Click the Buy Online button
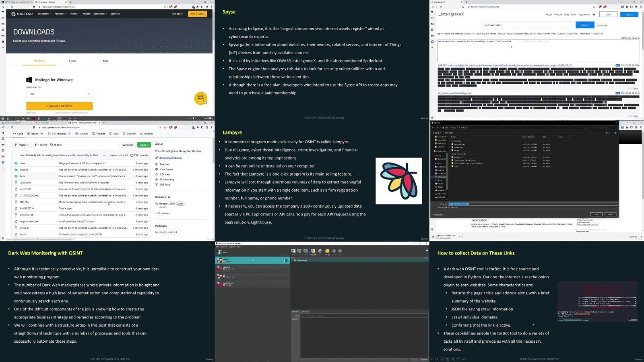The height and width of the screenshot is (362, 644). (197, 14)
